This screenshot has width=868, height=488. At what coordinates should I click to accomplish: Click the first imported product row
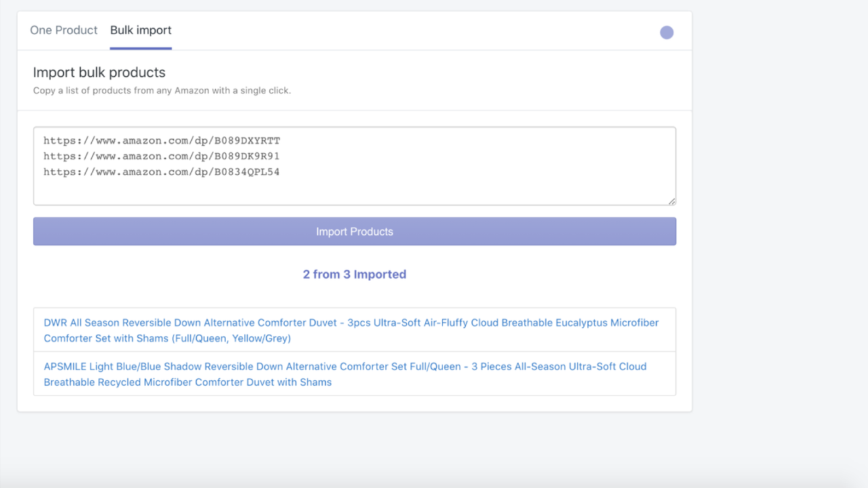coord(355,330)
